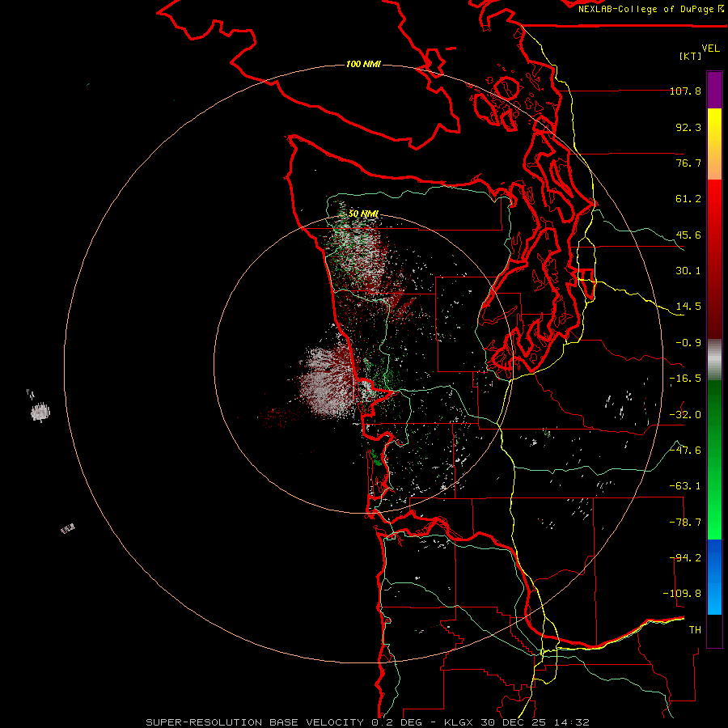Click the bright green segment of the color bar
Image resolution: width=728 pixels, height=728 pixels.
(714, 459)
